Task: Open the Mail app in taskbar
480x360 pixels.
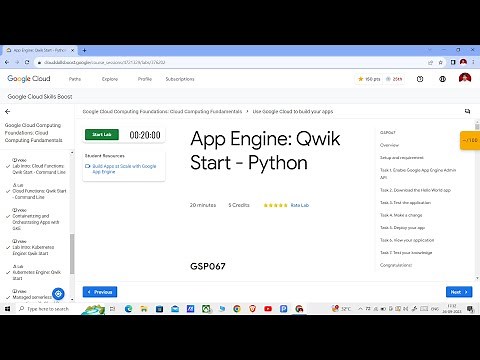Action: pos(175,309)
